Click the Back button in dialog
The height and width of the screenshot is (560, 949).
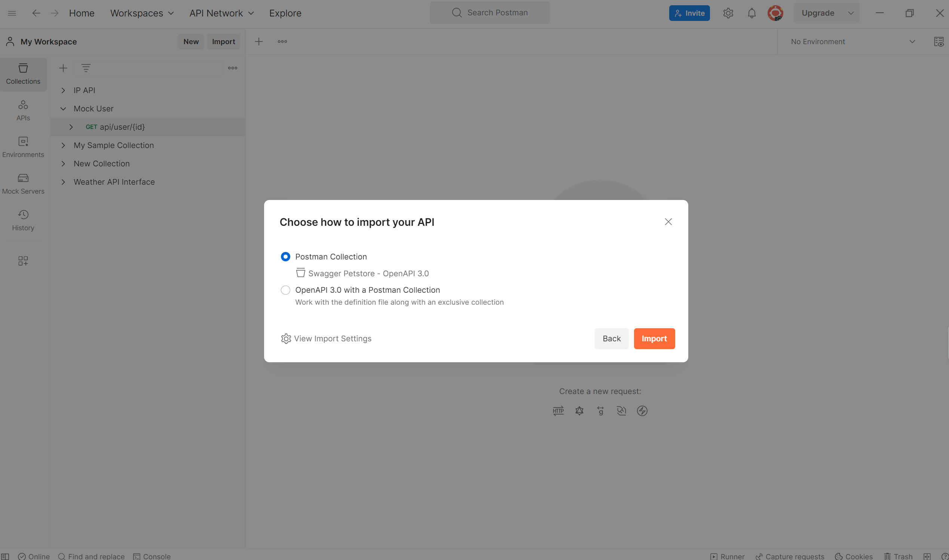[612, 339]
